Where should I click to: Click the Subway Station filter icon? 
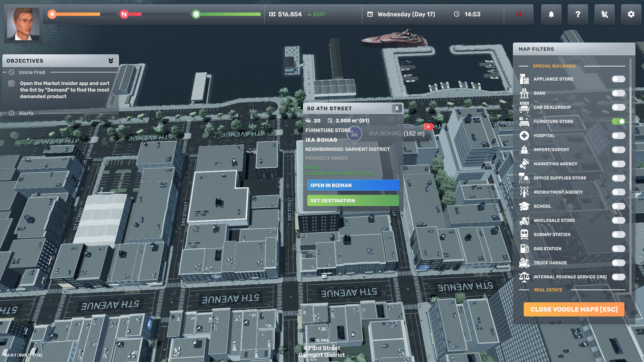point(524,234)
